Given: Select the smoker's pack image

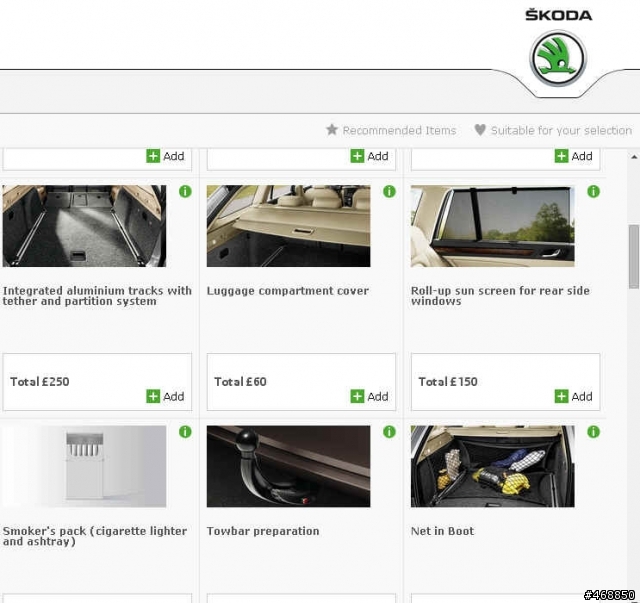Looking at the screenshot, I should coord(84,466).
